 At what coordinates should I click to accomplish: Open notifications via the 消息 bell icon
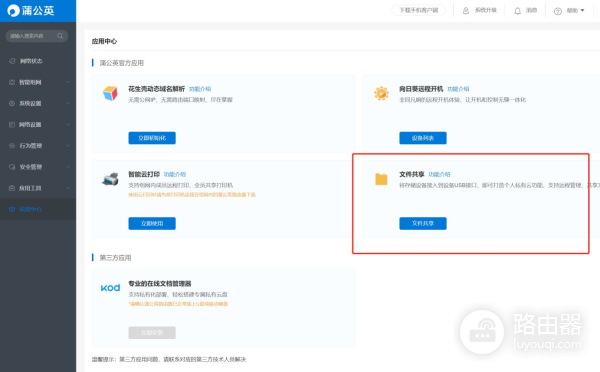click(517, 11)
